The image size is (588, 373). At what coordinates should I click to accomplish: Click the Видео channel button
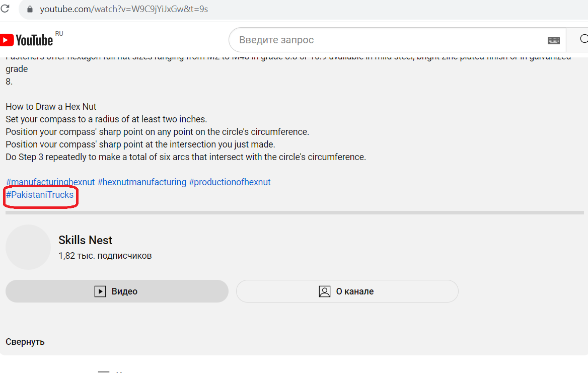click(x=117, y=291)
